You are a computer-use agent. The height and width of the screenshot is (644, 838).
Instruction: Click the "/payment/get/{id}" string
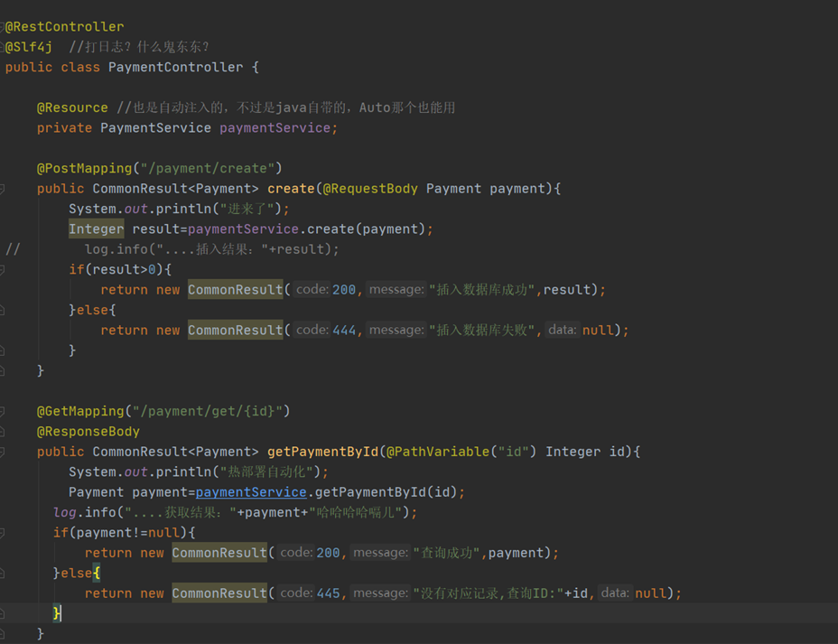pos(208,412)
